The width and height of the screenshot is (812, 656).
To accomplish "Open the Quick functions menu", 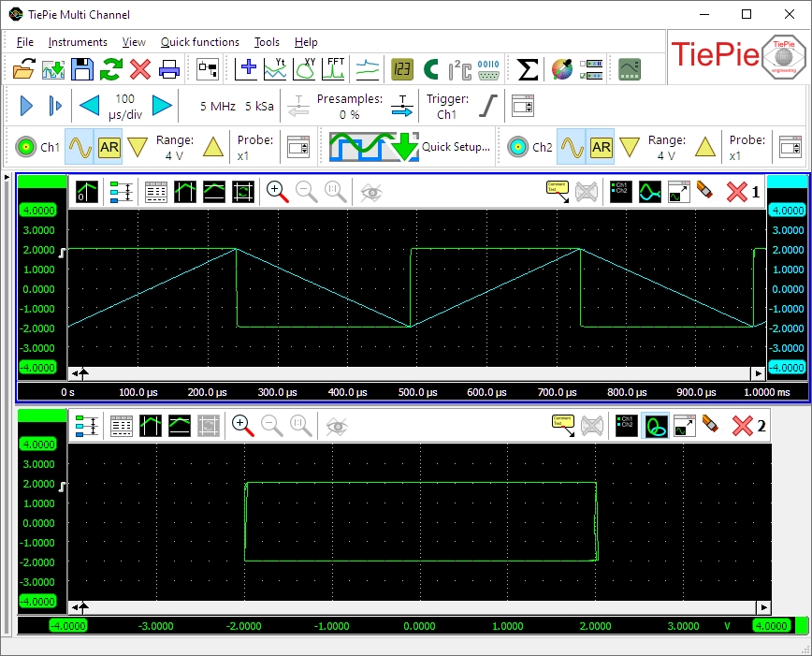I will coord(199,42).
